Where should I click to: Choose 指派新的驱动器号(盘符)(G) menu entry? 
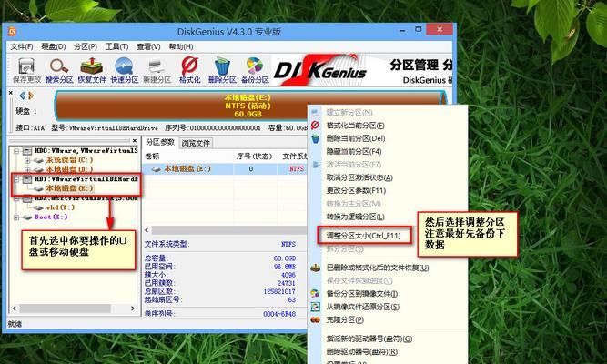coord(369,339)
